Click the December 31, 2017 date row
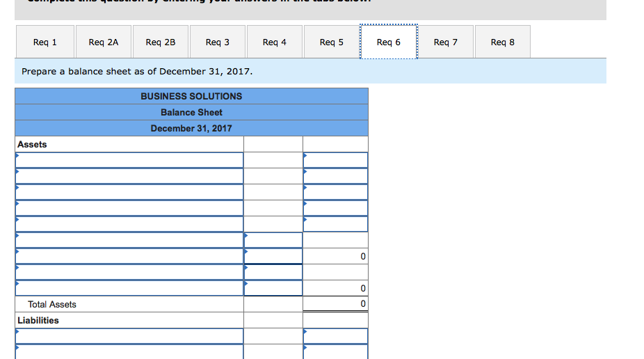 tap(191, 128)
